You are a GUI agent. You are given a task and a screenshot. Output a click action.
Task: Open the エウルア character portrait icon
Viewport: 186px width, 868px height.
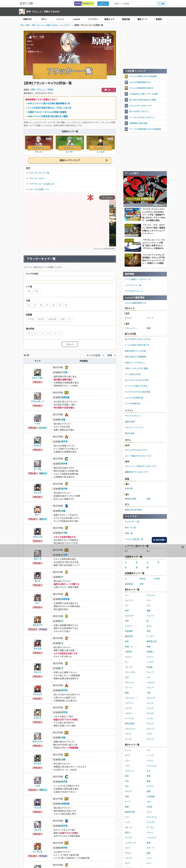click(38, 440)
